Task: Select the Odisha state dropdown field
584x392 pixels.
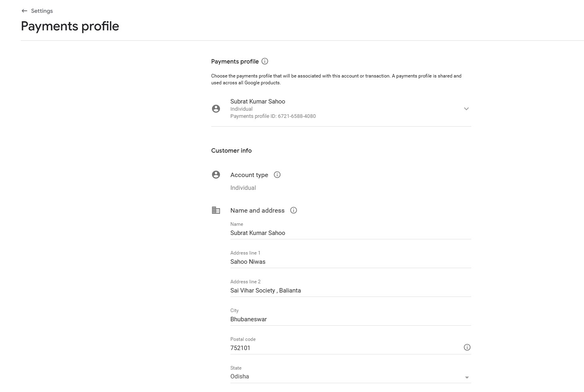Action: pyautogui.click(x=344, y=376)
